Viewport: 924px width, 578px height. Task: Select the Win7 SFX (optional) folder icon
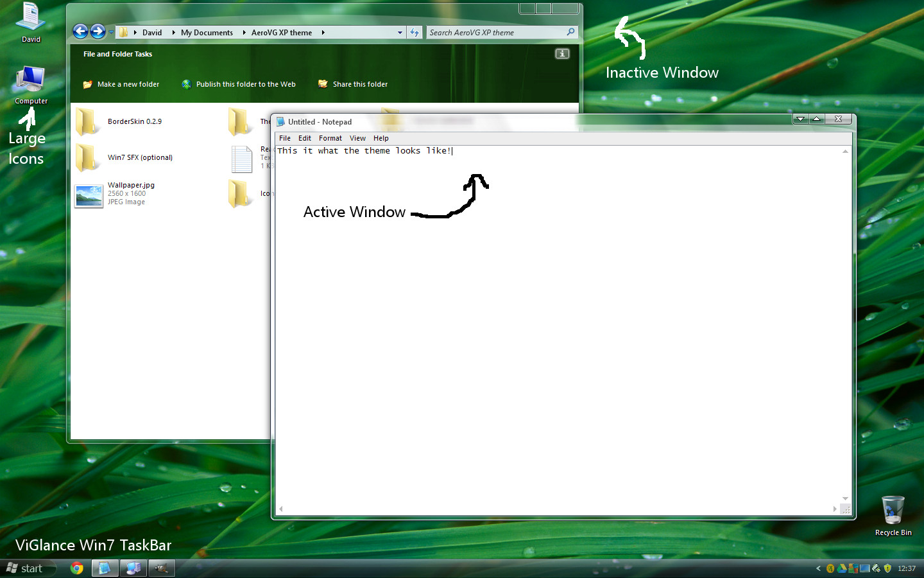87,157
